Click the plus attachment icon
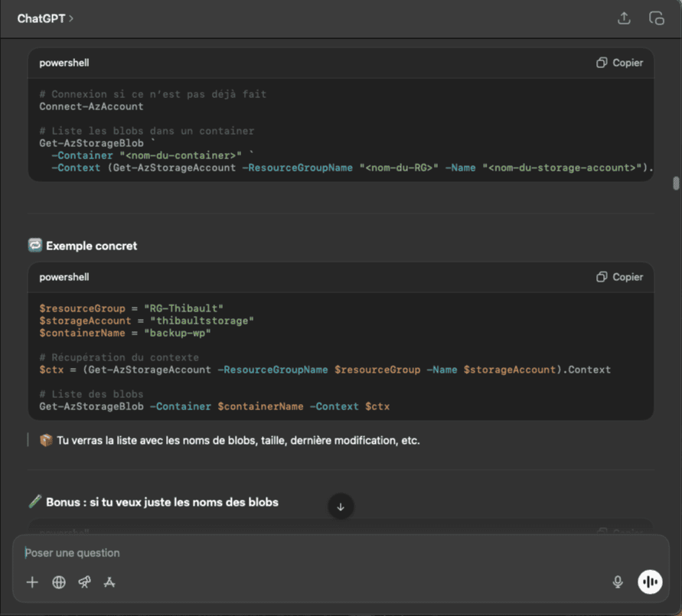Image resolution: width=682 pixels, height=616 pixels. pyautogui.click(x=32, y=582)
